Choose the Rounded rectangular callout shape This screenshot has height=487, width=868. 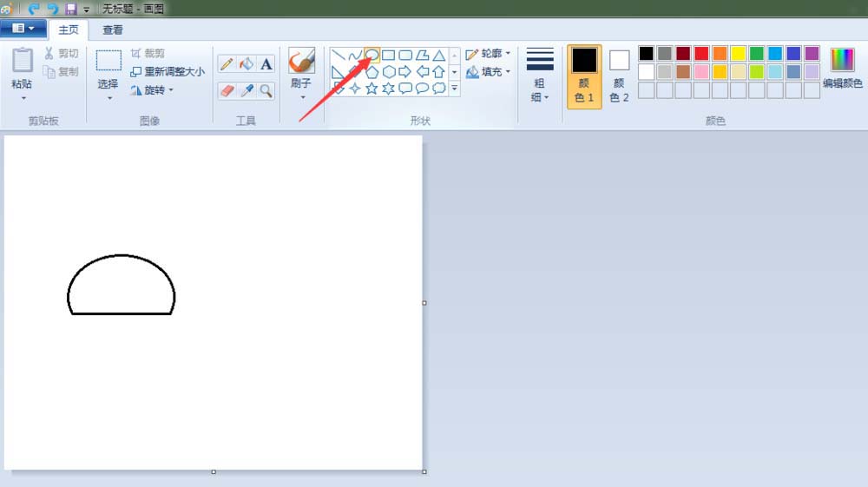pyautogui.click(x=405, y=89)
